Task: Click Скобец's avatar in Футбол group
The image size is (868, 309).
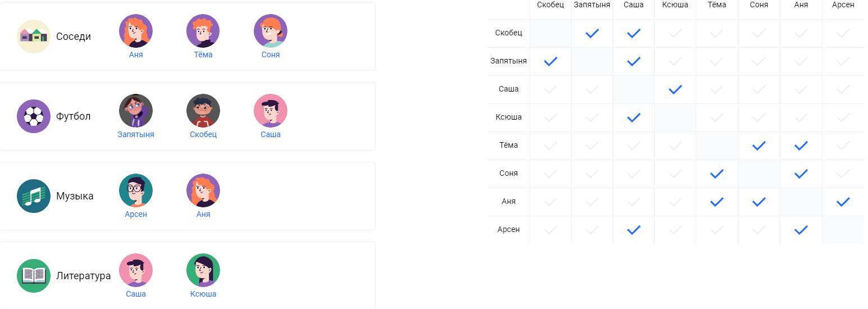Action: pyautogui.click(x=203, y=111)
